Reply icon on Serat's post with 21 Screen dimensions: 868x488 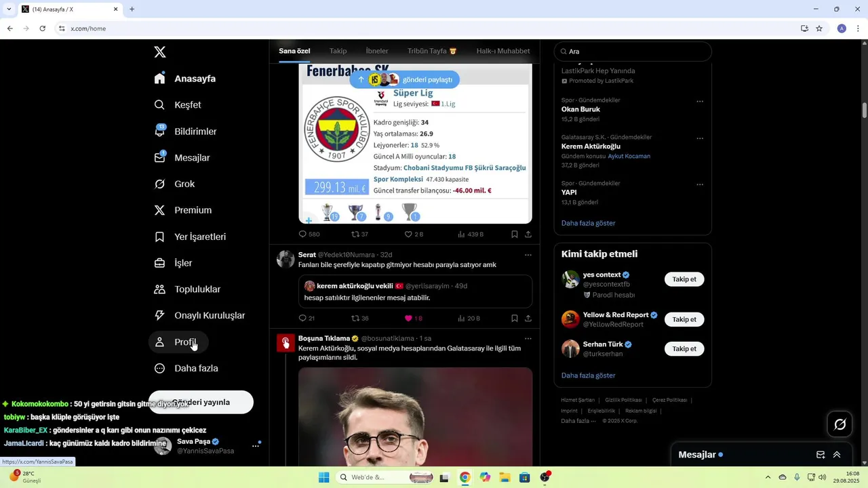click(303, 319)
